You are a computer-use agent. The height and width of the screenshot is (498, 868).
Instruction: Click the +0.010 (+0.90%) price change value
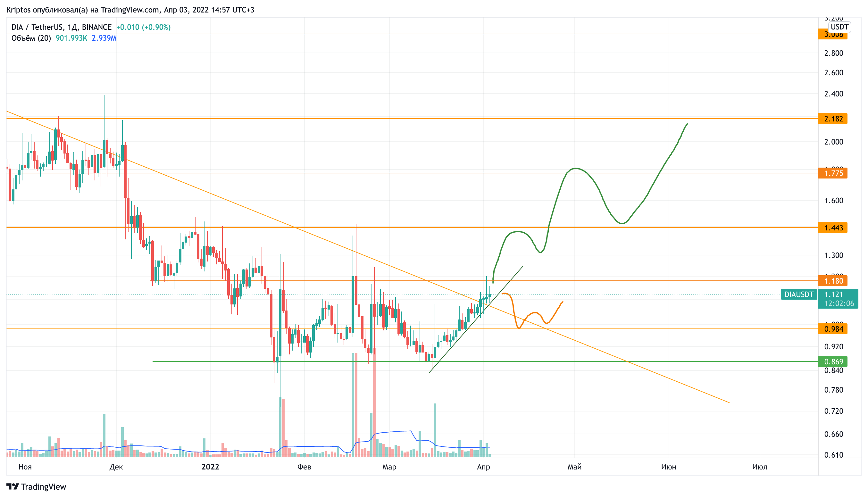143,27
